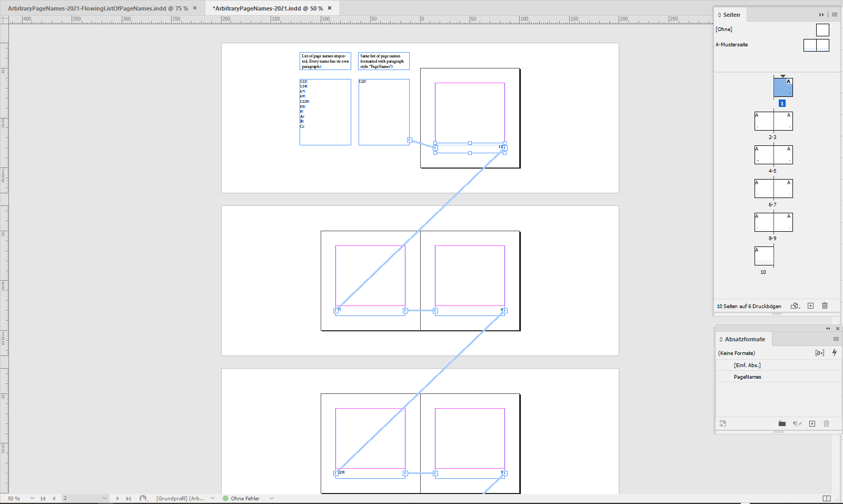The image size is (843, 504).
Task: Select spread 6-7 thumbnail
Action: click(773, 189)
